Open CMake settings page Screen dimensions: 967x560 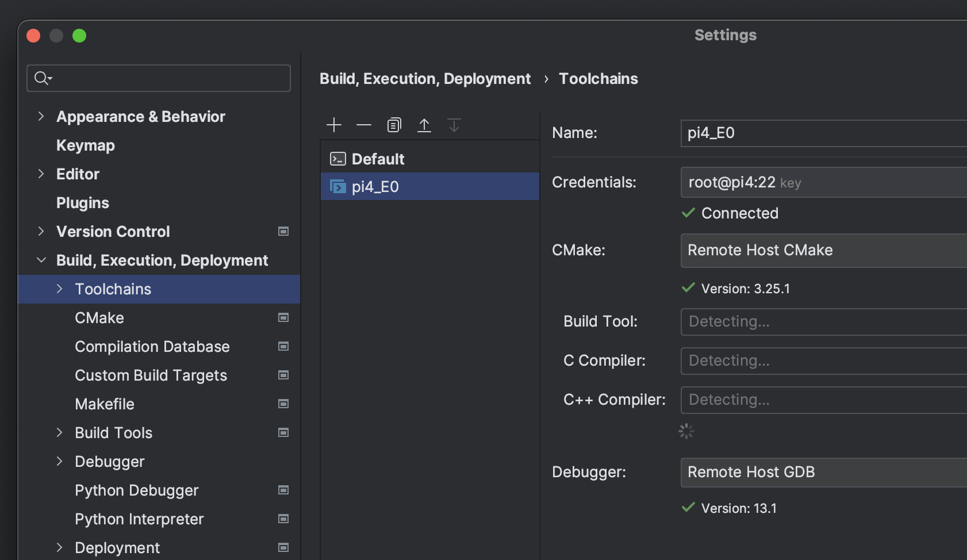click(x=99, y=318)
